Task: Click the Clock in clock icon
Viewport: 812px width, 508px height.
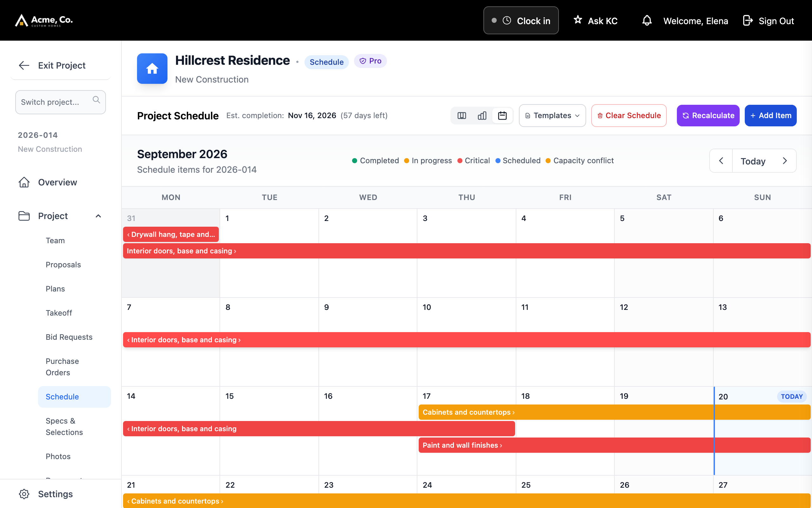Action: coord(507,21)
